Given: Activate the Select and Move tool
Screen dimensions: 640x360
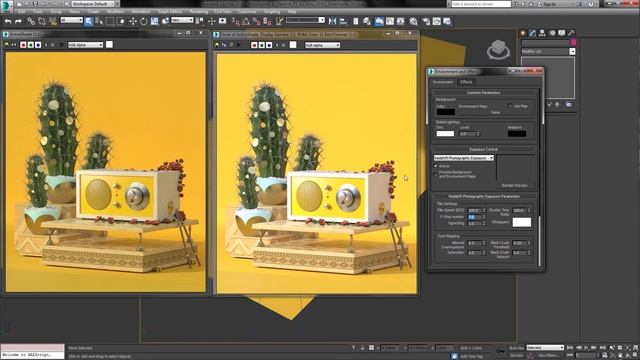Looking at the screenshot, I should click(x=133, y=21).
